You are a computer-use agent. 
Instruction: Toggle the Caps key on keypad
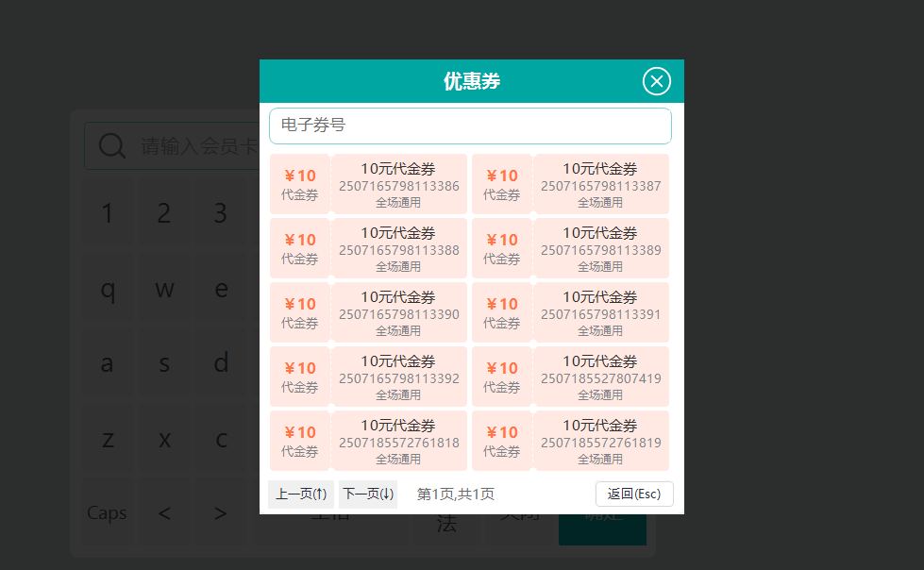coord(107,513)
